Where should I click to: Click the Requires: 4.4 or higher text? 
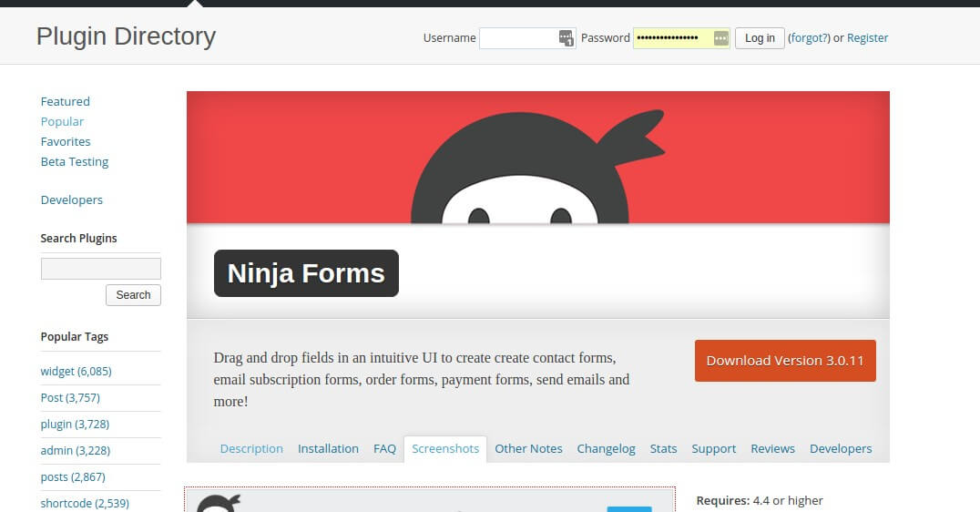pos(760,501)
